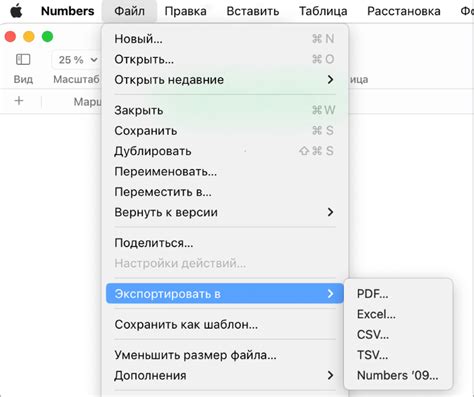Screen dimensions: 474x397
Task: Choose Новый… from the Файл menu
Action: click(225, 39)
